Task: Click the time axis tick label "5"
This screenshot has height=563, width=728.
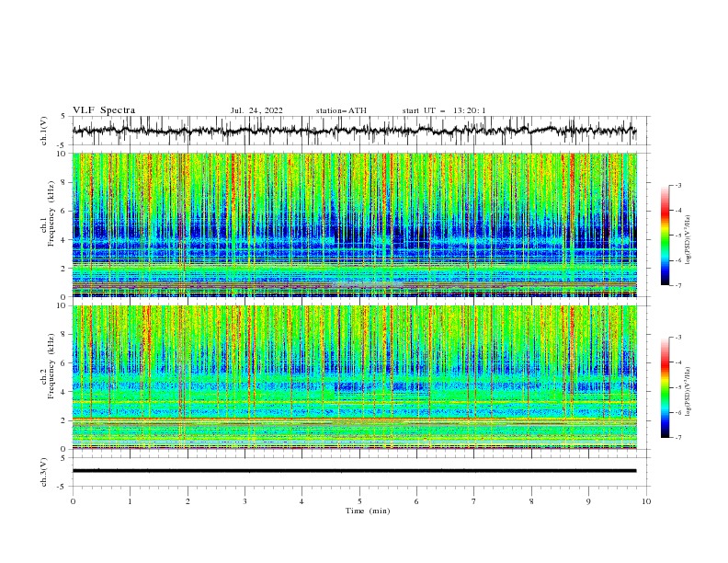Action: pos(359,501)
